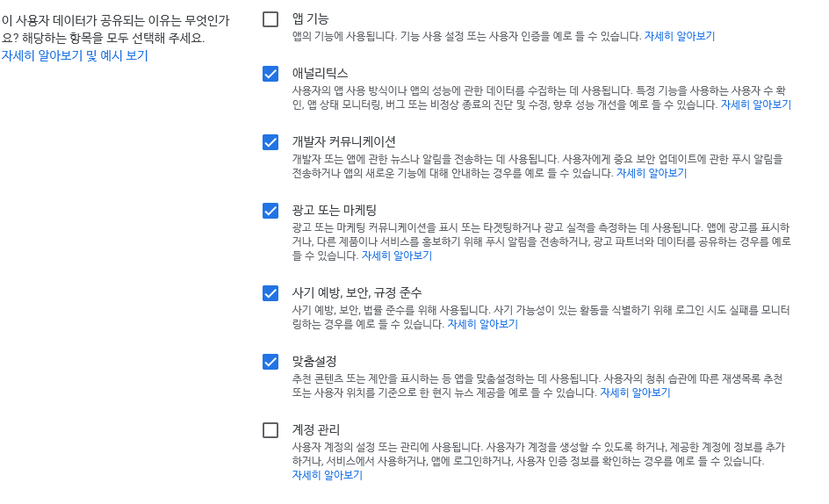
Task: Click the 계정 관리 option label
Action: tap(315, 429)
